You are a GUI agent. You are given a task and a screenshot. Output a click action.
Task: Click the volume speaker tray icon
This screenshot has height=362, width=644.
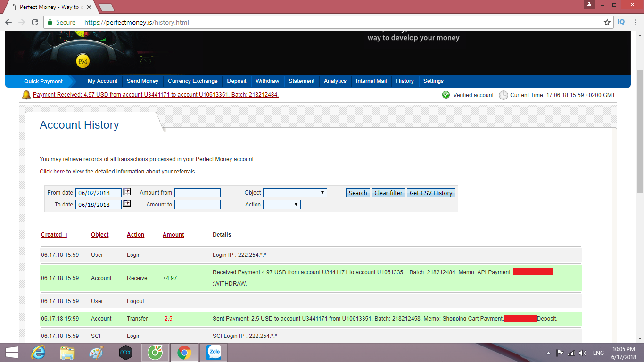[x=583, y=353]
